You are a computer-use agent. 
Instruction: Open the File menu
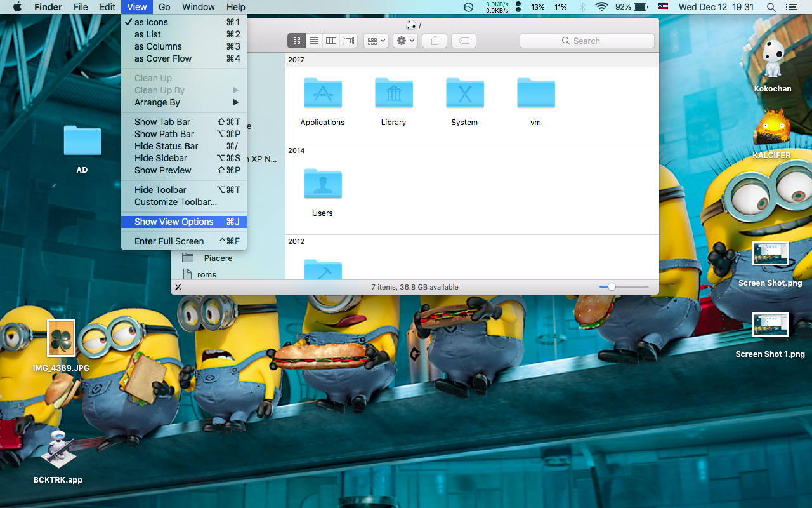[x=81, y=7]
